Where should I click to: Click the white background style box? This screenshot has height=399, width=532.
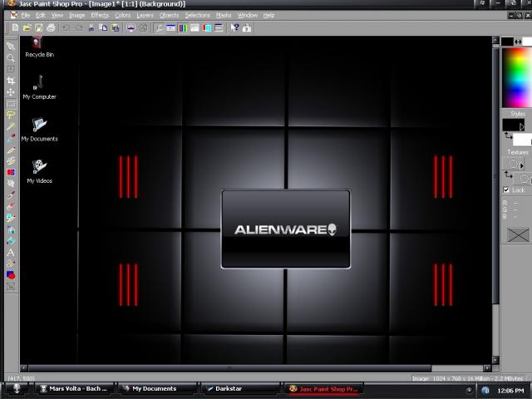[522, 140]
